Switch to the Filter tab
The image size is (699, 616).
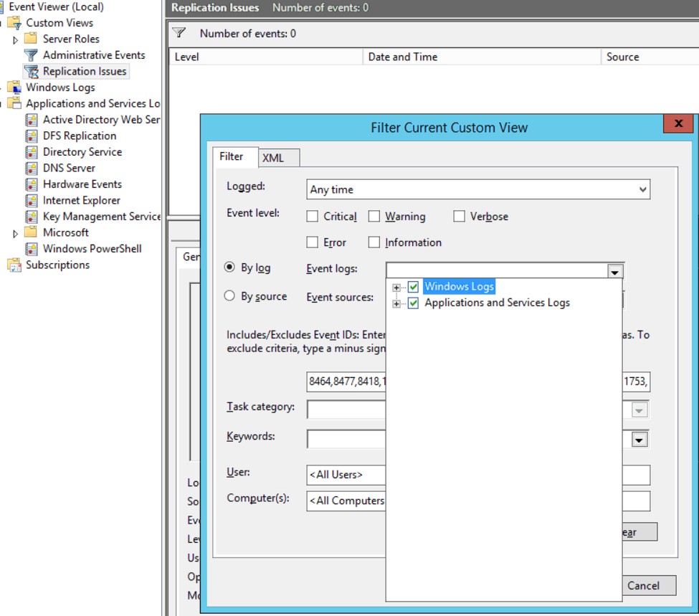click(x=235, y=156)
